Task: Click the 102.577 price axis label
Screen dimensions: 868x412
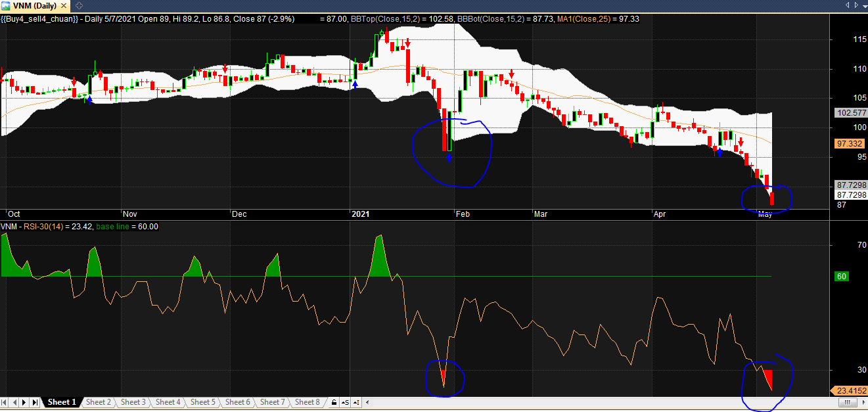Action: click(x=851, y=113)
